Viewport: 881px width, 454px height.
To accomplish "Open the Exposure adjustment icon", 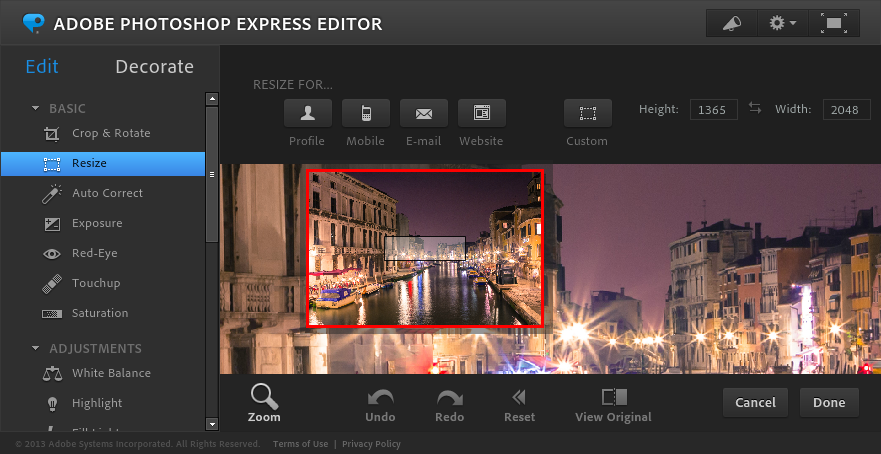I will click(x=52, y=224).
